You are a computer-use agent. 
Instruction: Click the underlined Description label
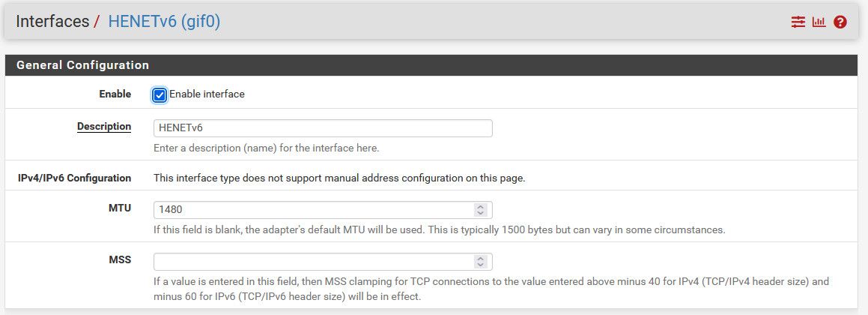[104, 127]
